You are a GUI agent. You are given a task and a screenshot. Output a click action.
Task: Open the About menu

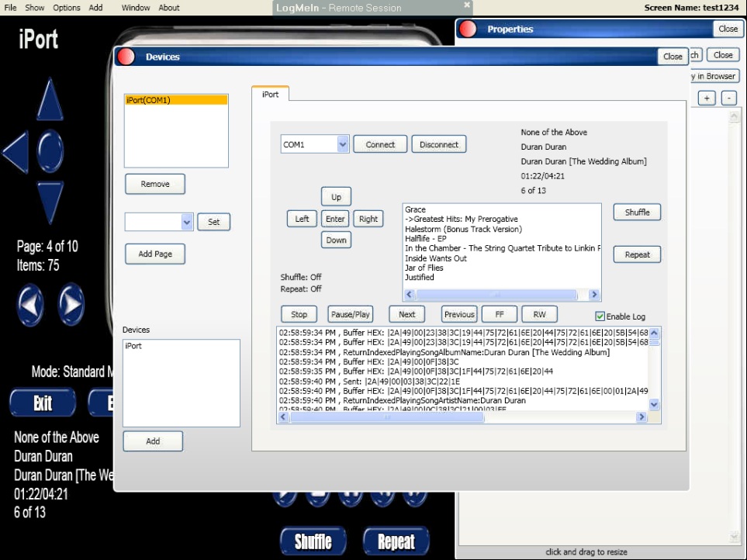168,8
